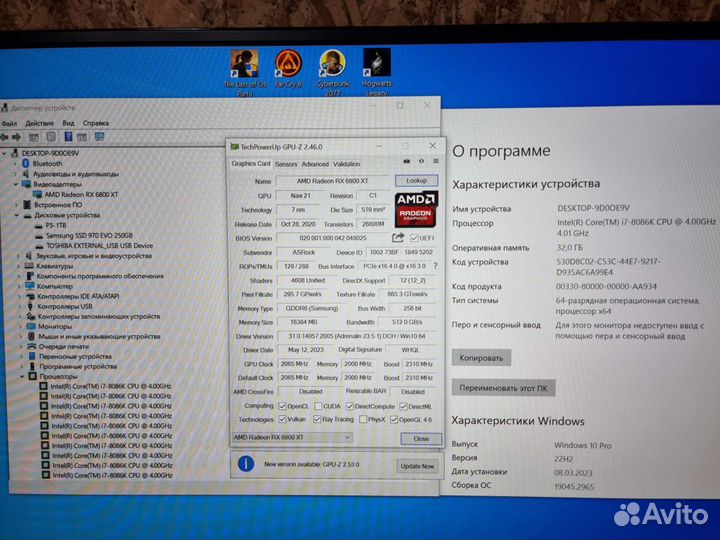This screenshot has width=720, height=540.
Task: Expand the Клавиатуры tree node
Action: point(18,266)
